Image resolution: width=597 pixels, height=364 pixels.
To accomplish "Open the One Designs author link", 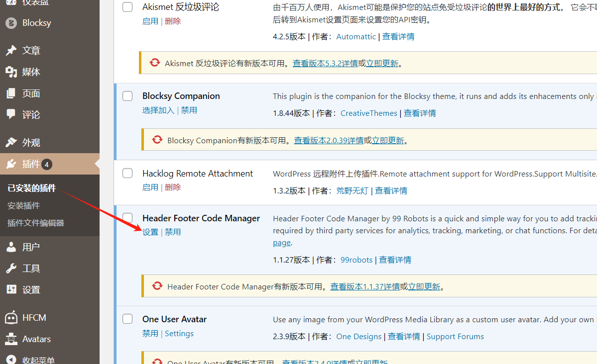I will click(358, 337).
